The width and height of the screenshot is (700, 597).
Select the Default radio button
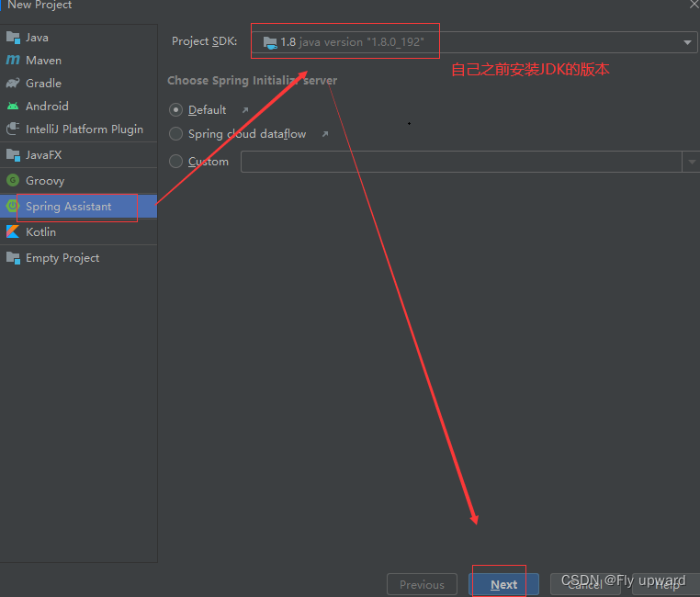175,110
